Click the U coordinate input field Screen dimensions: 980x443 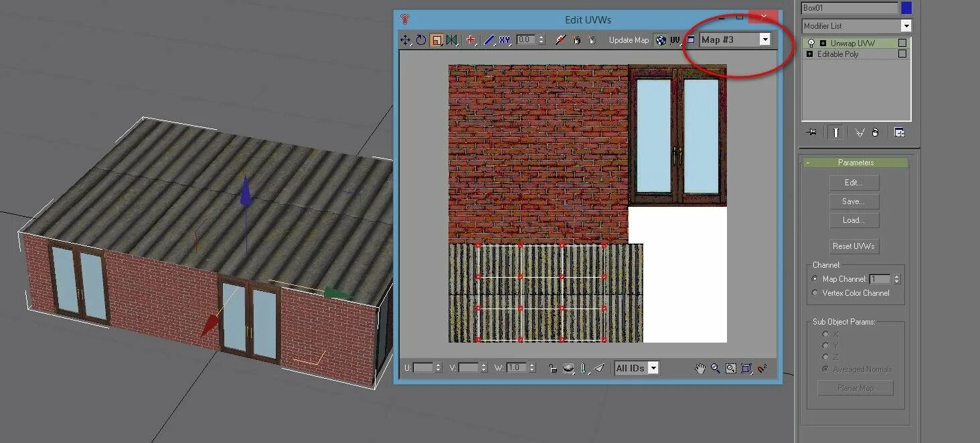pyautogui.click(x=423, y=368)
